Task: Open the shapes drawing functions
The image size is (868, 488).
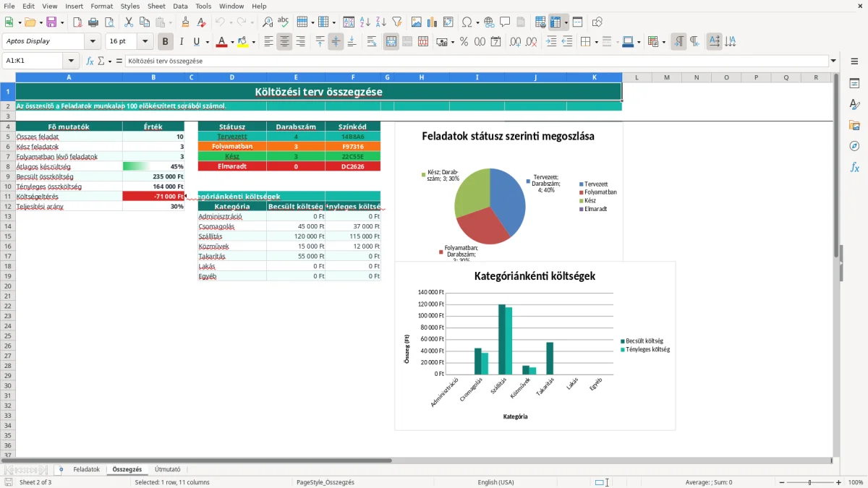Action: pos(597,22)
